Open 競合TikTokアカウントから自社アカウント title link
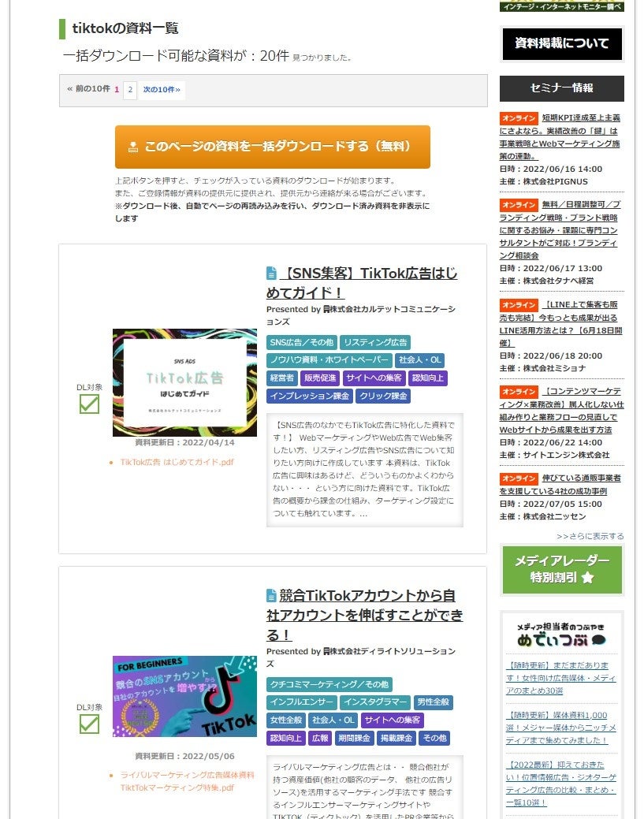Viewport: 644px width, 819px height. coord(365,615)
